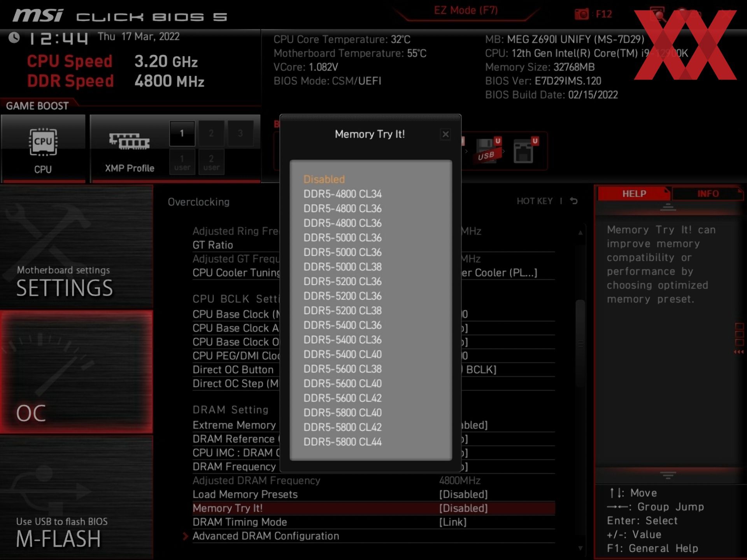Click the back arrow next to HOT KEY
Screen dimensions: 747x560
tap(574, 201)
